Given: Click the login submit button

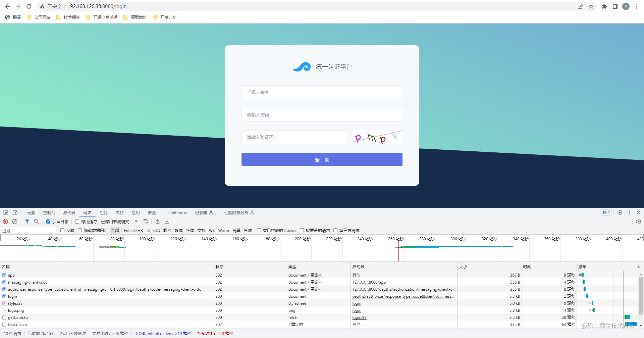Looking at the screenshot, I should pos(322,159).
